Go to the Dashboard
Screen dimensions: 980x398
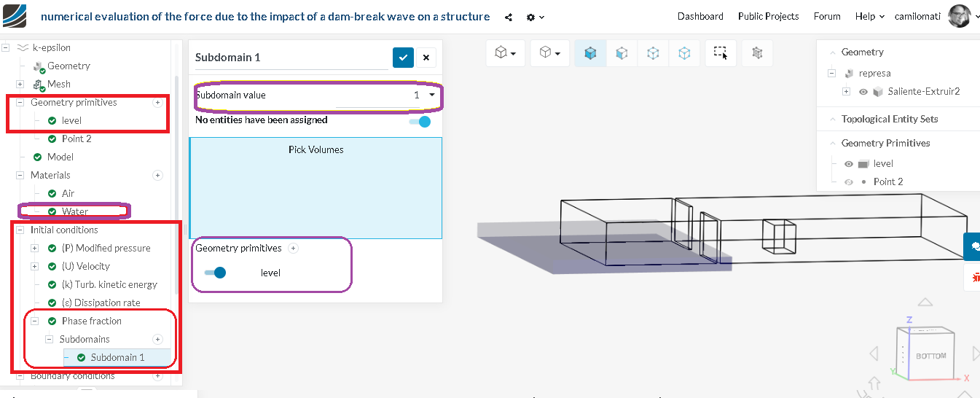pos(700,16)
